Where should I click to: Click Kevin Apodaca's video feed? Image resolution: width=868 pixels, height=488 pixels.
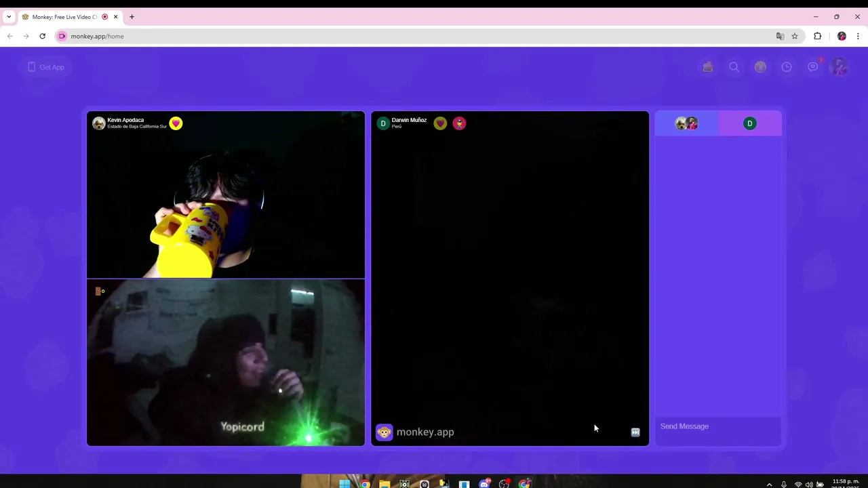[226, 195]
